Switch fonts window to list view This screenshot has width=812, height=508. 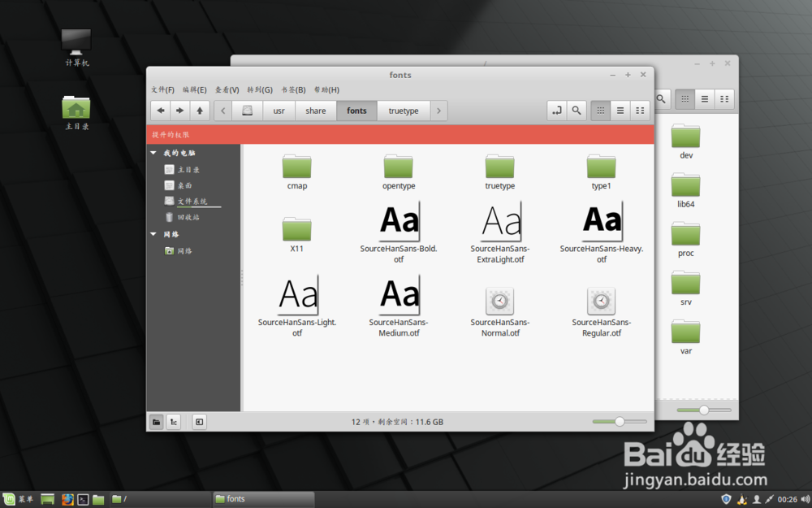click(620, 111)
